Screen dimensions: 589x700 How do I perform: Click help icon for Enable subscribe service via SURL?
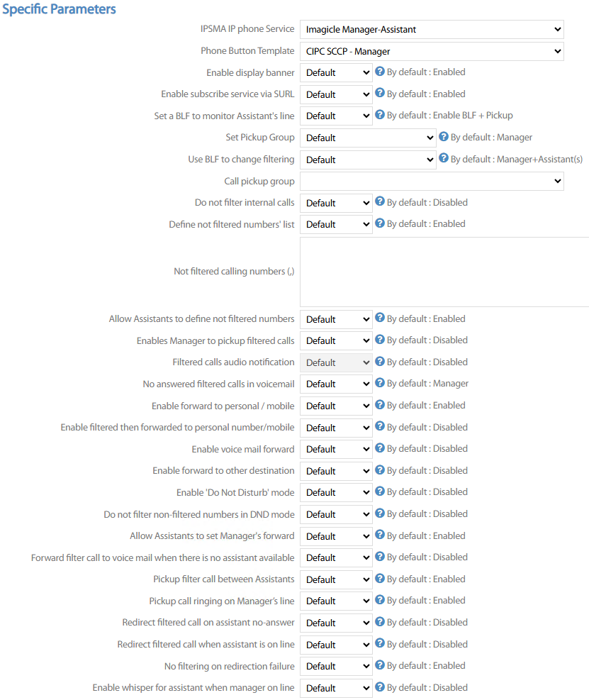(x=379, y=94)
